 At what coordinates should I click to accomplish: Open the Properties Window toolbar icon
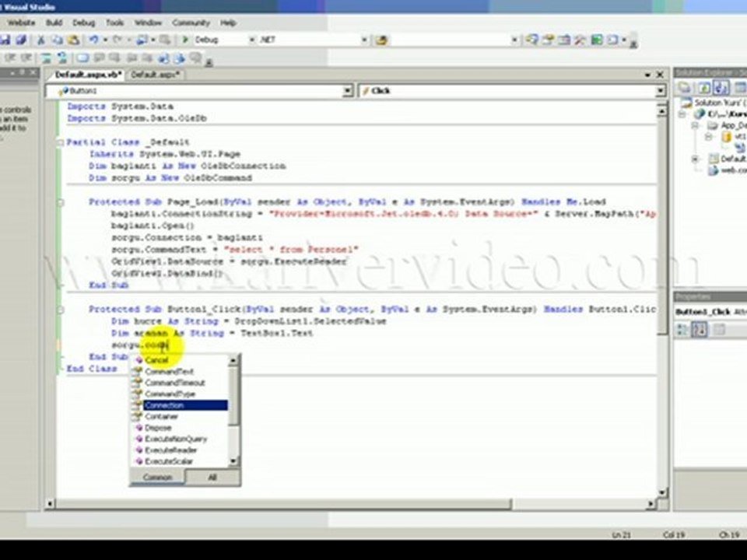pos(548,40)
